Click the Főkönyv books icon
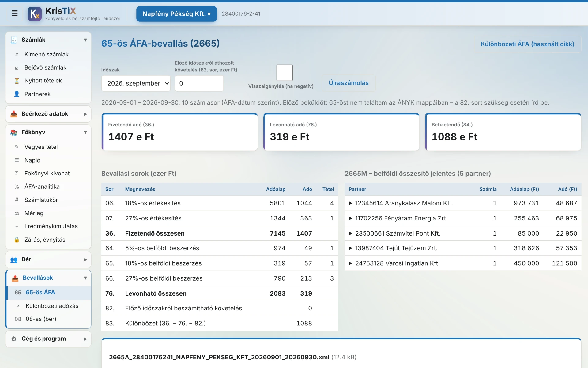Screen dimensions: 588x368 14,132
